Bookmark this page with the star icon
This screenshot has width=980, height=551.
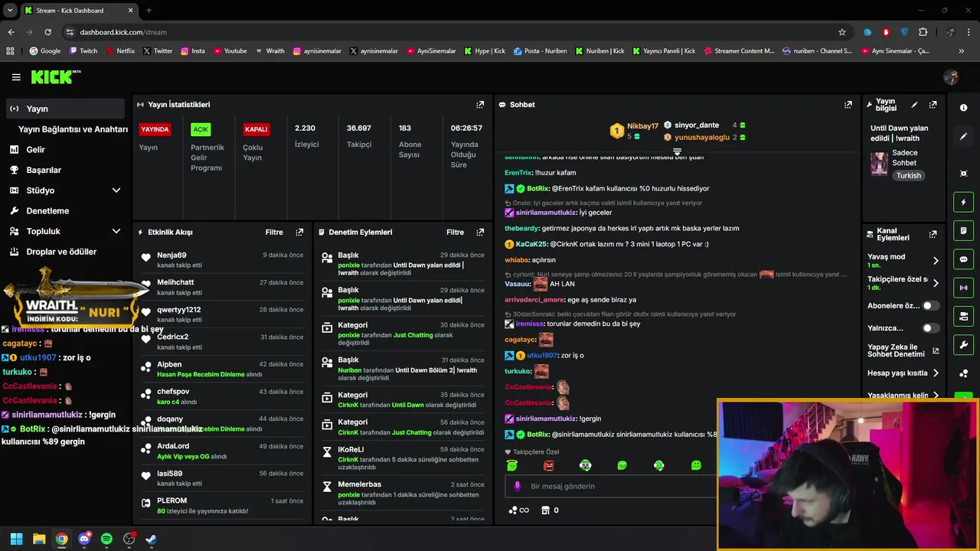842,32
